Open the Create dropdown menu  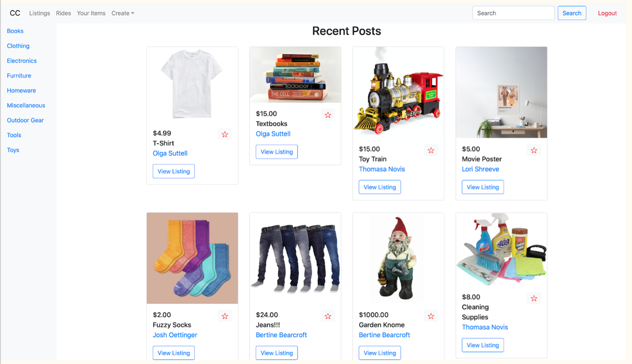pyautogui.click(x=123, y=13)
